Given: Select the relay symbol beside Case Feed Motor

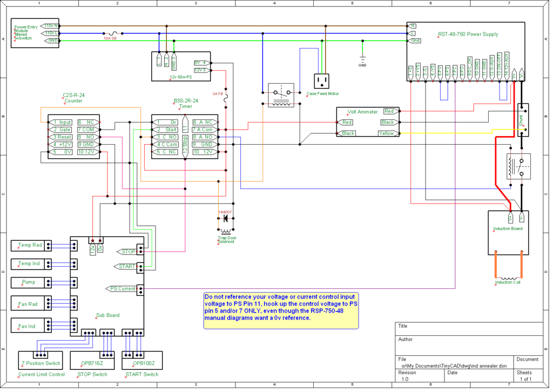Looking at the screenshot, I should click(x=281, y=95).
